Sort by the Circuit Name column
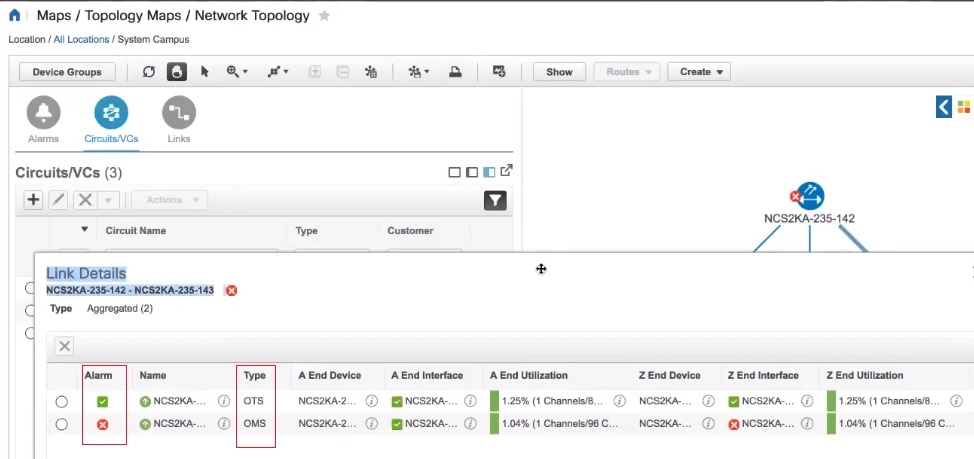Image resolution: width=974 pixels, height=459 pixels. pyautogui.click(x=135, y=230)
